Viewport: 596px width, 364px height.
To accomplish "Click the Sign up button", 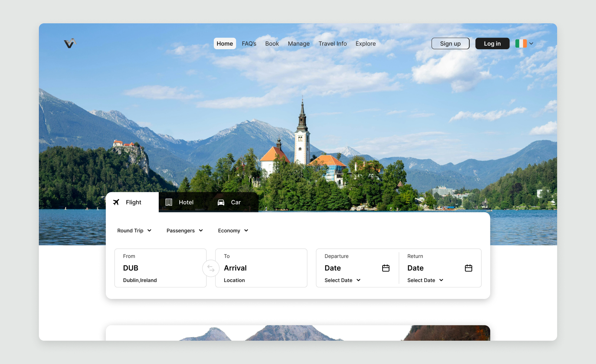I will coord(450,43).
